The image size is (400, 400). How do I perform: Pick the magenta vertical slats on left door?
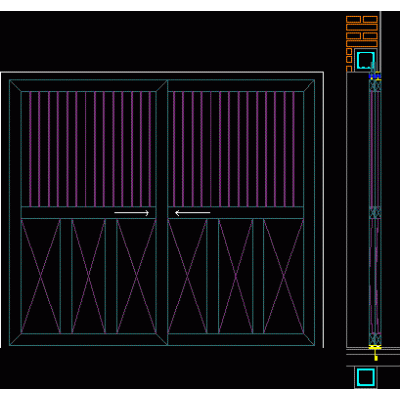click(89, 149)
